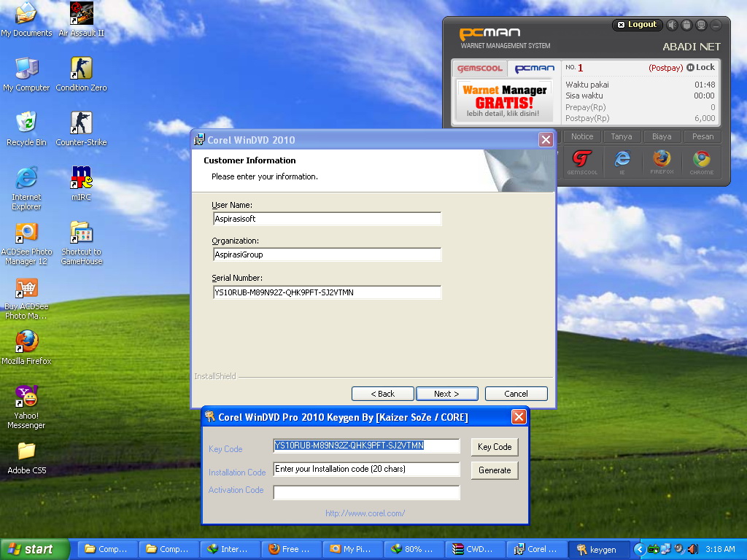Select the Yahoo! Messenger desktop icon

pyautogui.click(x=26, y=407)
